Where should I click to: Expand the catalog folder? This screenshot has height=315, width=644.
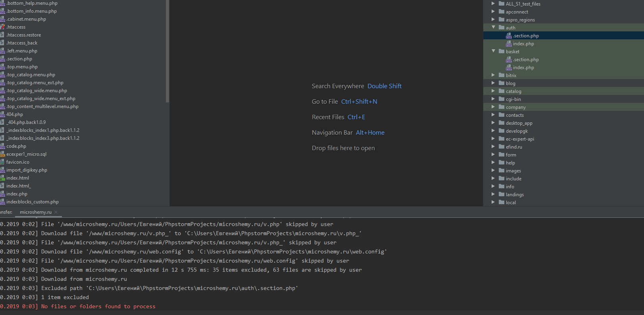pyautogui.click(x=493, y=91)
